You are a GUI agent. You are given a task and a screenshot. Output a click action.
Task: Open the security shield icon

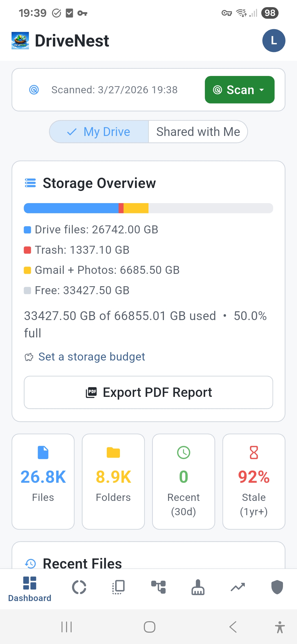[277, 587]
